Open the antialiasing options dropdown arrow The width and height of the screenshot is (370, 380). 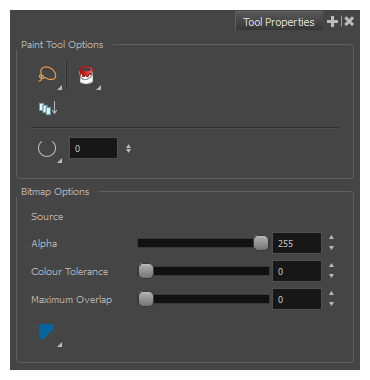coord(60,345)
